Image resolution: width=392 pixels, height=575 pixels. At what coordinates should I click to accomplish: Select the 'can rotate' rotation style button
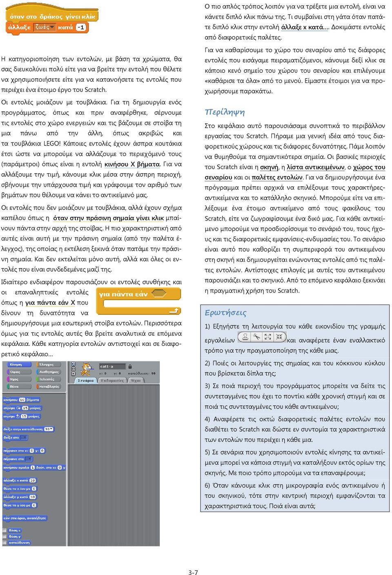pyautogui.click(x=73, y=364)
